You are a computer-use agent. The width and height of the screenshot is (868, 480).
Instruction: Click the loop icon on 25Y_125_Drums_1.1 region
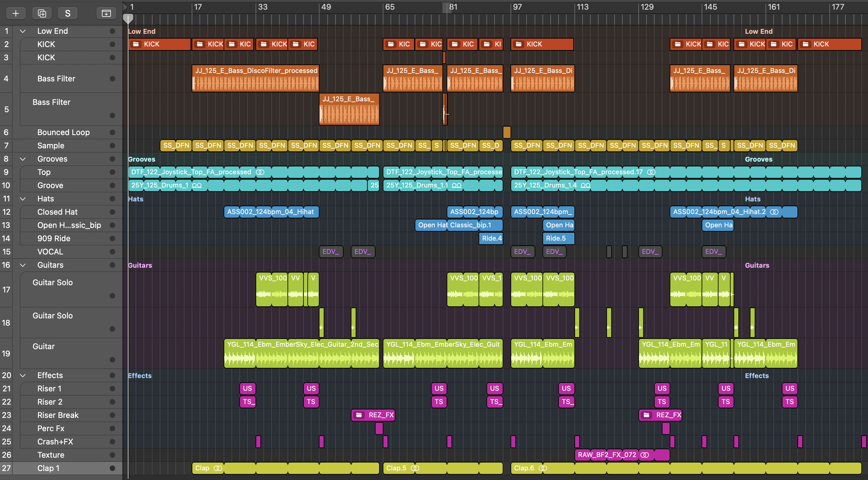(456, 185)
